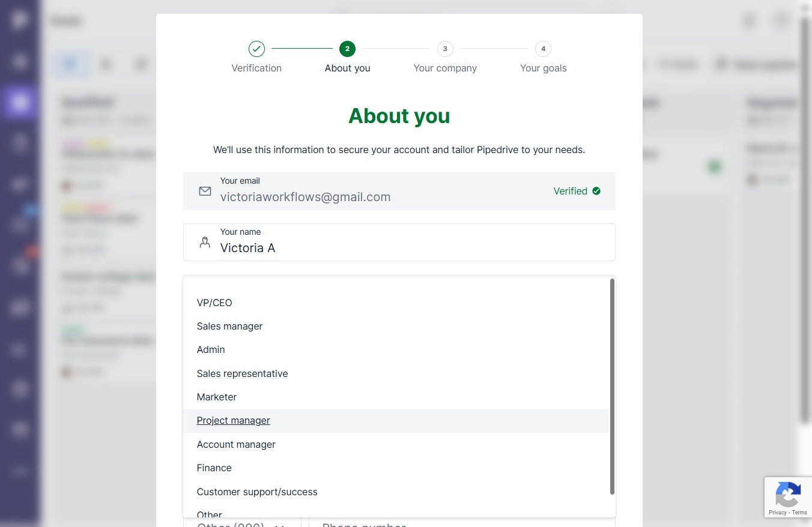Go to step 3 Your company

pos(445,49)
